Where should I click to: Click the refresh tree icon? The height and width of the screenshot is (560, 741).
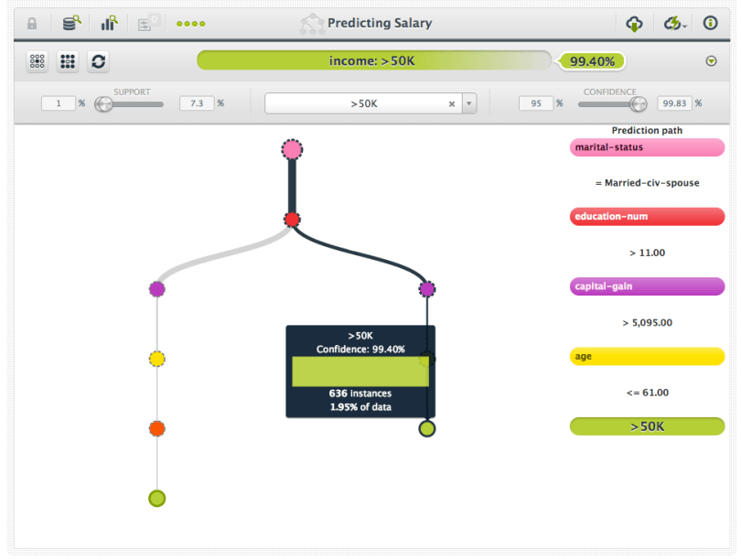click(98, 61)
